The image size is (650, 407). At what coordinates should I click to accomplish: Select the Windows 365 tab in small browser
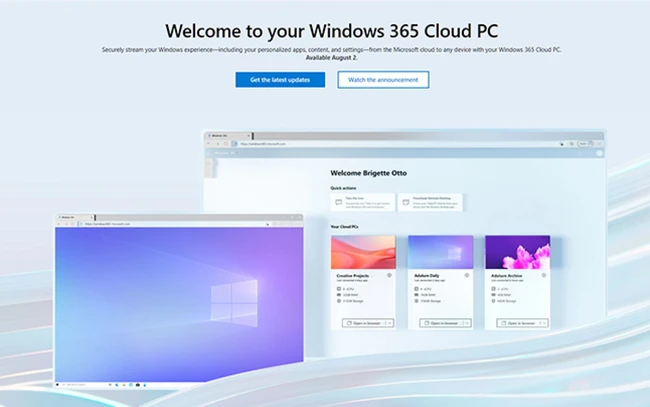[x=76, y=217]
